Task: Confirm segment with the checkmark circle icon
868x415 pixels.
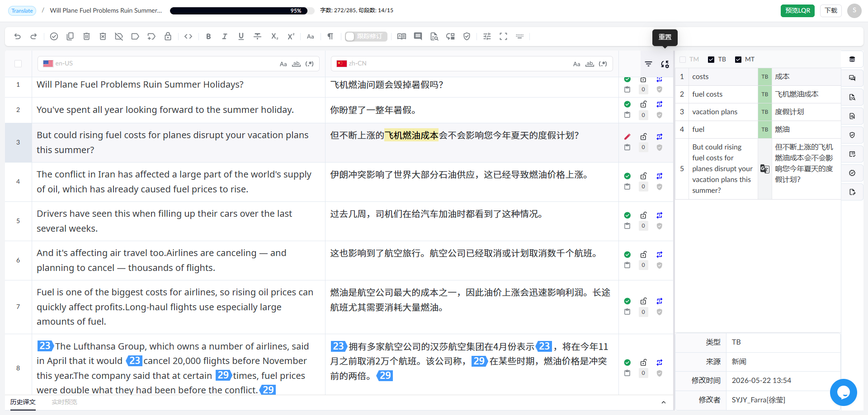Action: [x=54, y=37]
